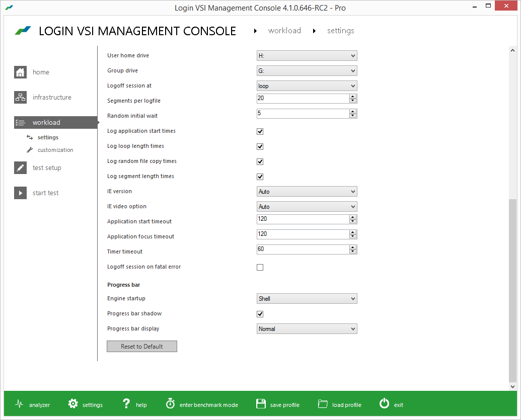
Task: Click exit label in footer
Action: click(x=398, y=405)
